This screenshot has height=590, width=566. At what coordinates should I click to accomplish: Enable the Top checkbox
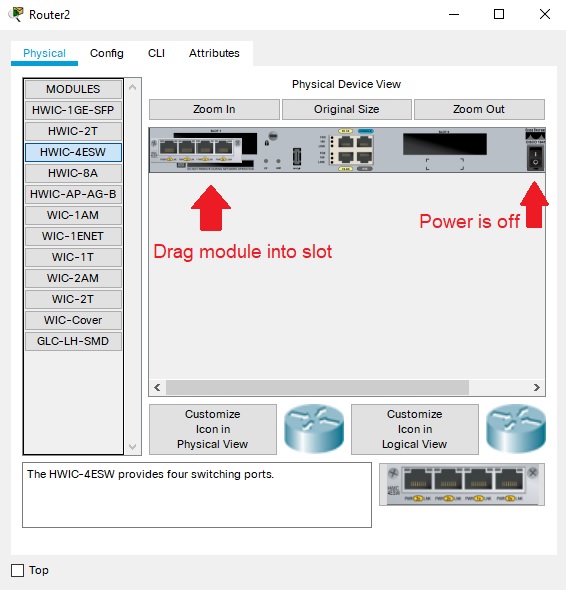coord(17,570)
